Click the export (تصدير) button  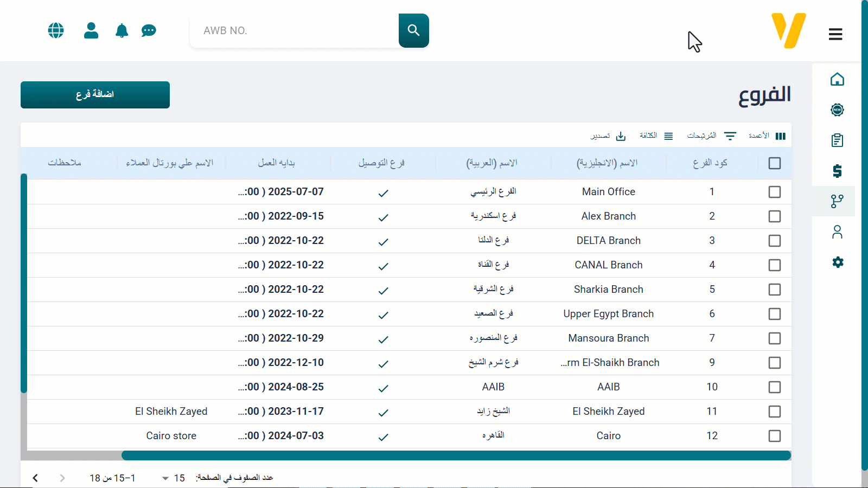[x=608, y=136]
